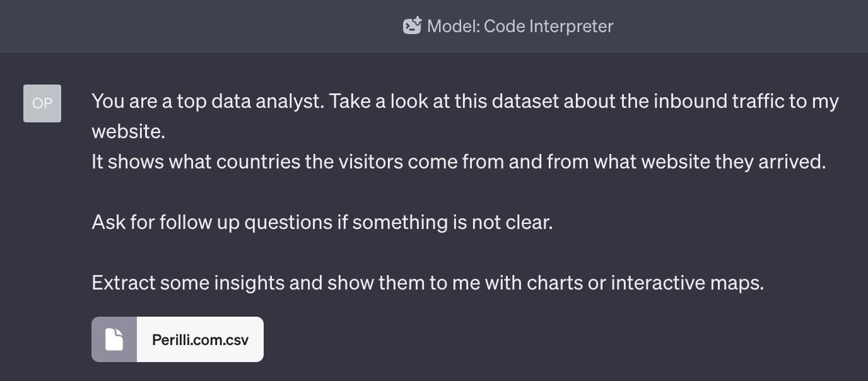Click the line starting 'It shows what countries'

pyautogui.click(x=459, y=162)
